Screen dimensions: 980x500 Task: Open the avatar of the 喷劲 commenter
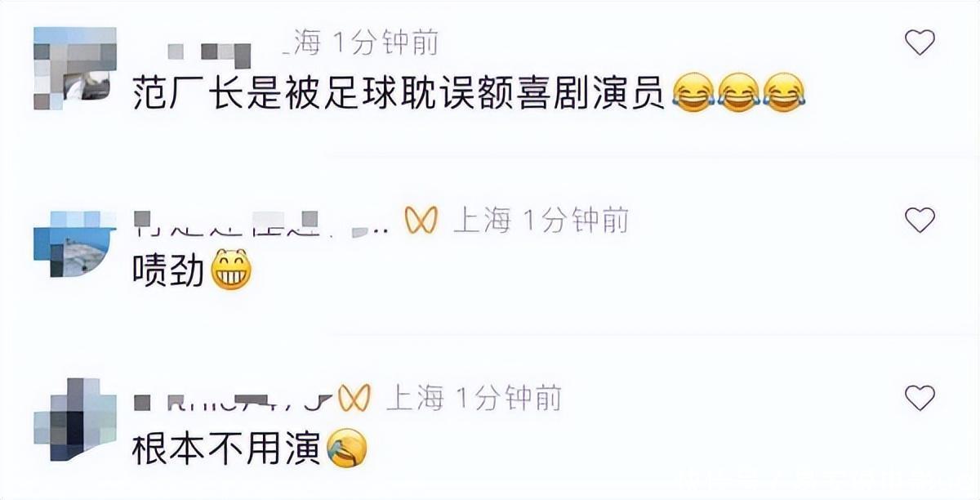(x=75, y=245)
